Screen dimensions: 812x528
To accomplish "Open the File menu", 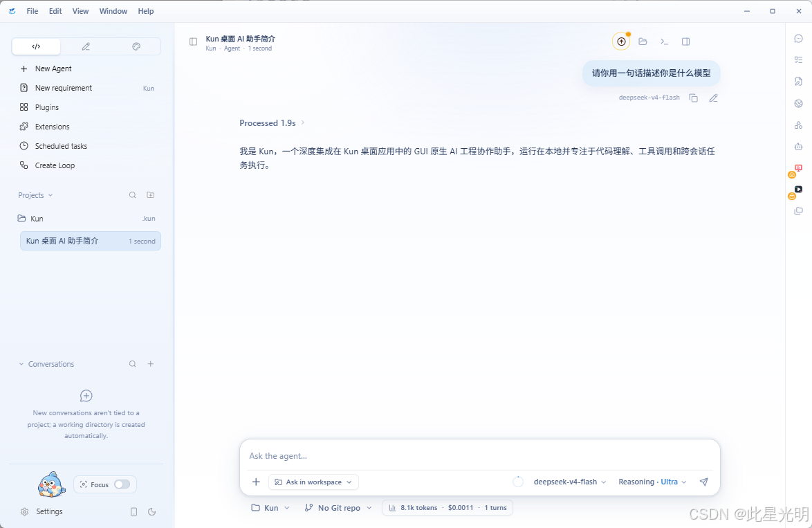I will (x=32, y=11).
